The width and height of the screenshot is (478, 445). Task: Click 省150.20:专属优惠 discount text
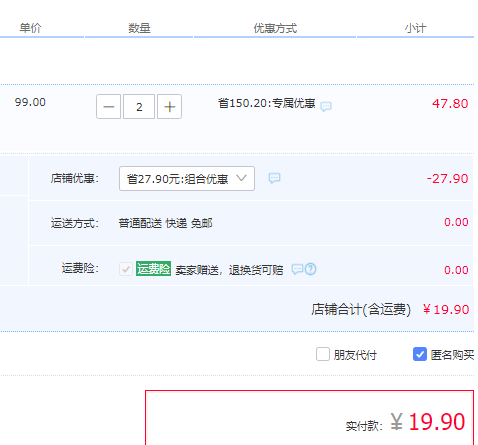267,103
